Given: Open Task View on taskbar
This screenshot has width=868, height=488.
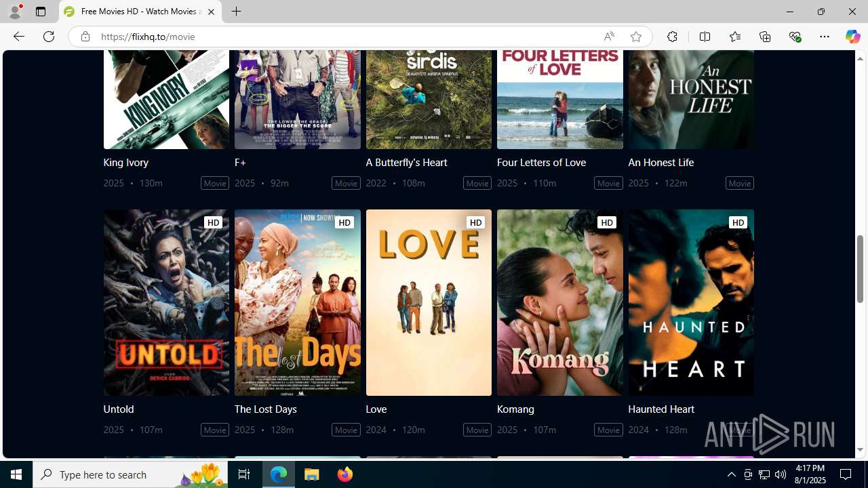Looking at the screenshot, I should coord(244,474).
